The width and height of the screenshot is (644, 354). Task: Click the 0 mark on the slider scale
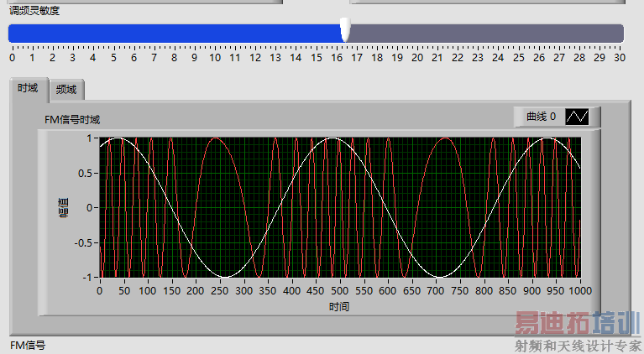tap(13, 58)
